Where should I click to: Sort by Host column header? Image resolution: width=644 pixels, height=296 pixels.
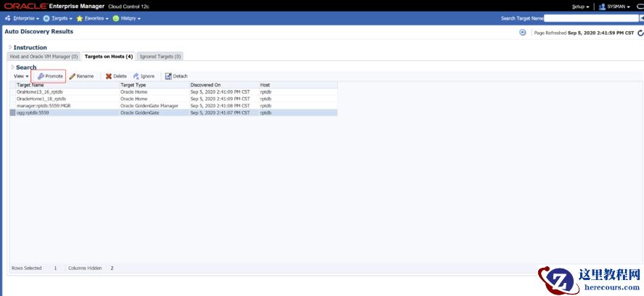pyautogui.click(x=298, y=85)
